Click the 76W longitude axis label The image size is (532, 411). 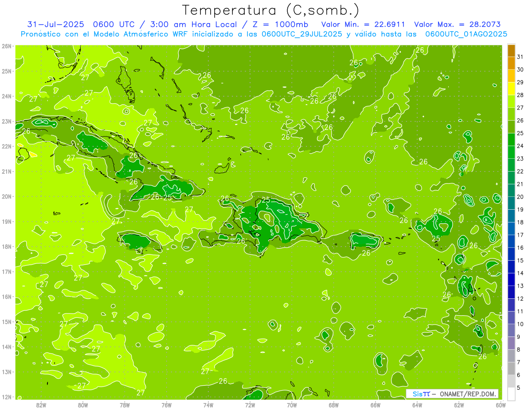coord(166,404)
